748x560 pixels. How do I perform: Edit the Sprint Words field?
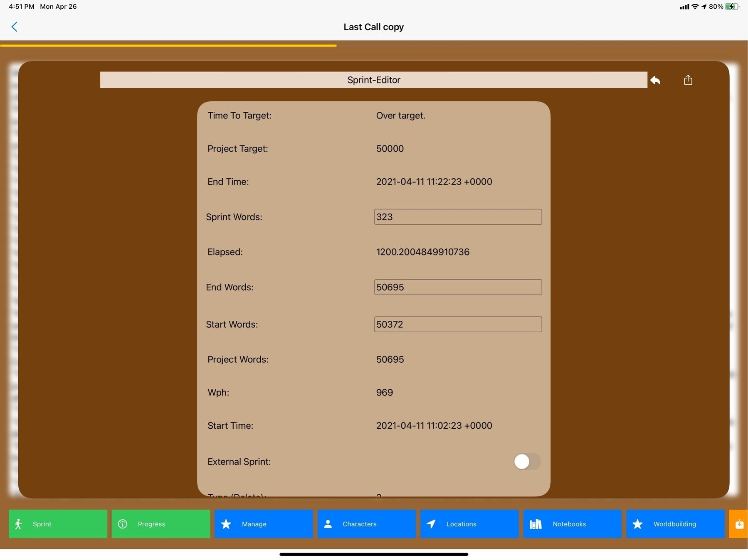[457, 217]
